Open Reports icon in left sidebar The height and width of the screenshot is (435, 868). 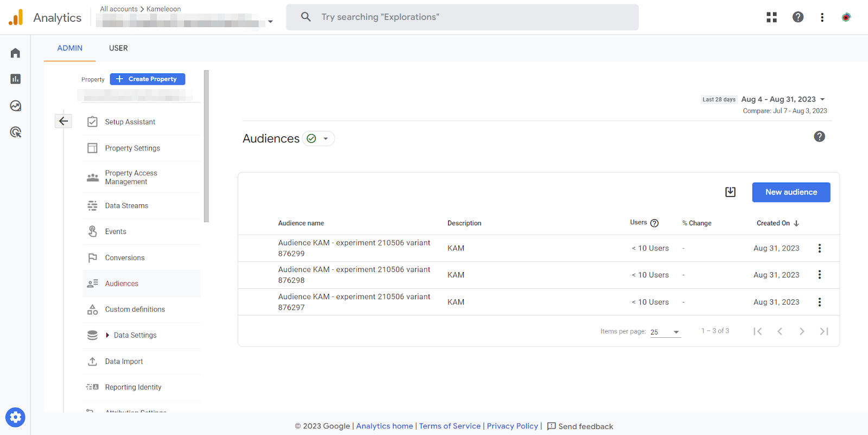click(x=15, y=79)
